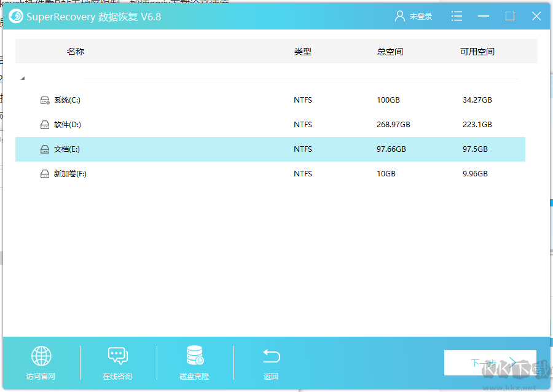The image size is (553, 392).
Task: Click the 97.5GB free space value
Action: pyautogui.click(x=475, y=149)
